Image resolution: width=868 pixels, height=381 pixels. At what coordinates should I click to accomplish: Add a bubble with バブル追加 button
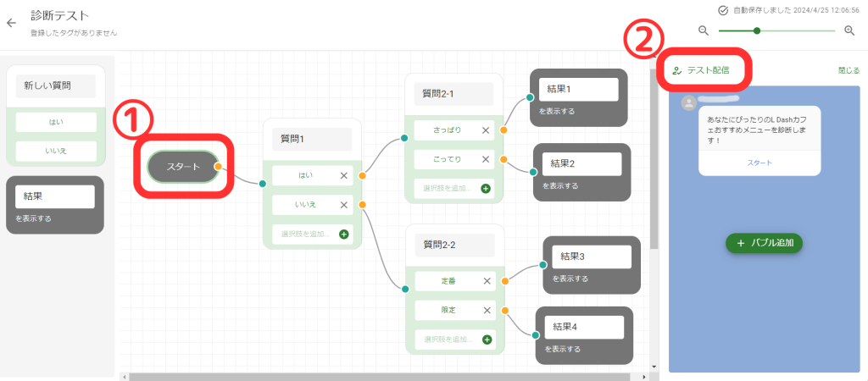point(764,243)
